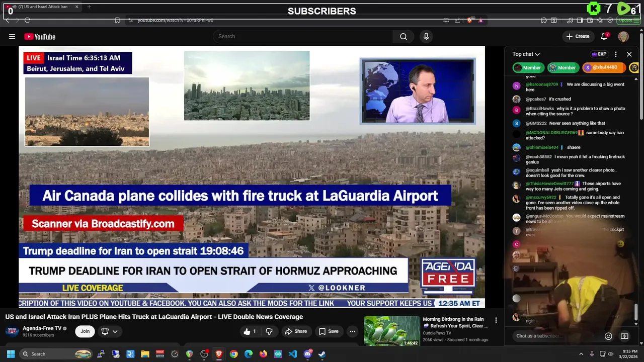Open the Brave Wallet icon
644x362 pixels.
click(590, 20)
